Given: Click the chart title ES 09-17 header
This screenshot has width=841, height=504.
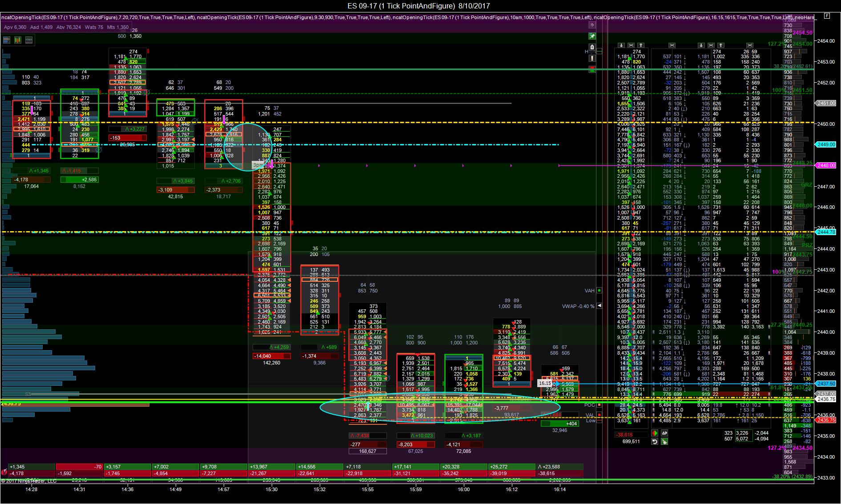Looking at the screenshot, I should (x=418, y=6).
